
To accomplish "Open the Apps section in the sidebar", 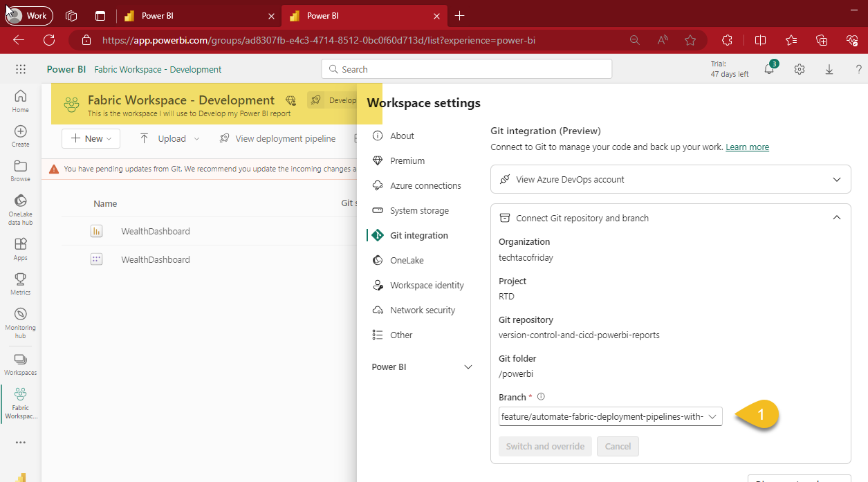I will [x=20, y=249].
